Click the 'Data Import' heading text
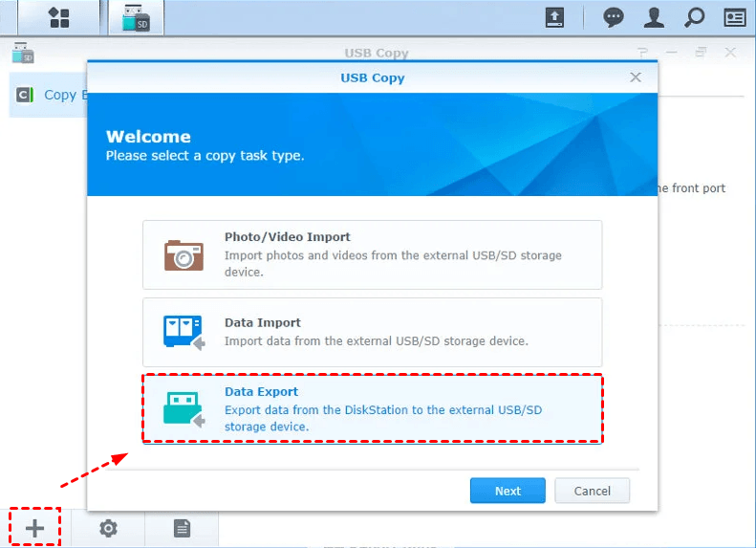This screenshot has height=548, width=756. click(x=263, y=322)
